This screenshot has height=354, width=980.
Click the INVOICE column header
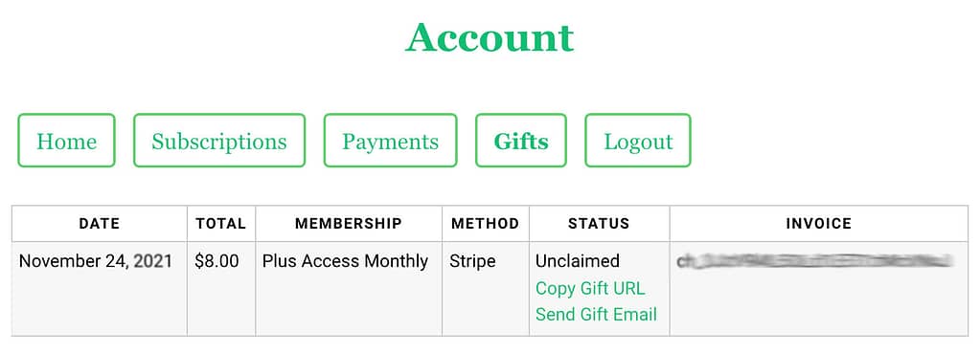pyautogui.click(x=819, y=224)
